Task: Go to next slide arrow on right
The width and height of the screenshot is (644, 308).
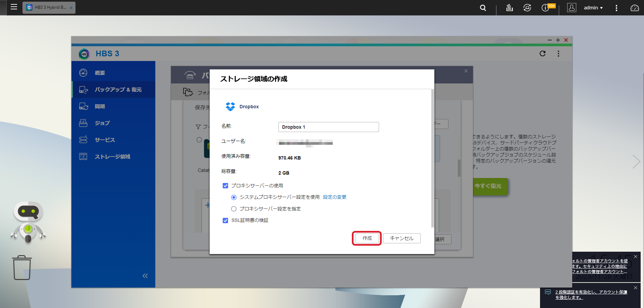Action: (636, 162)
